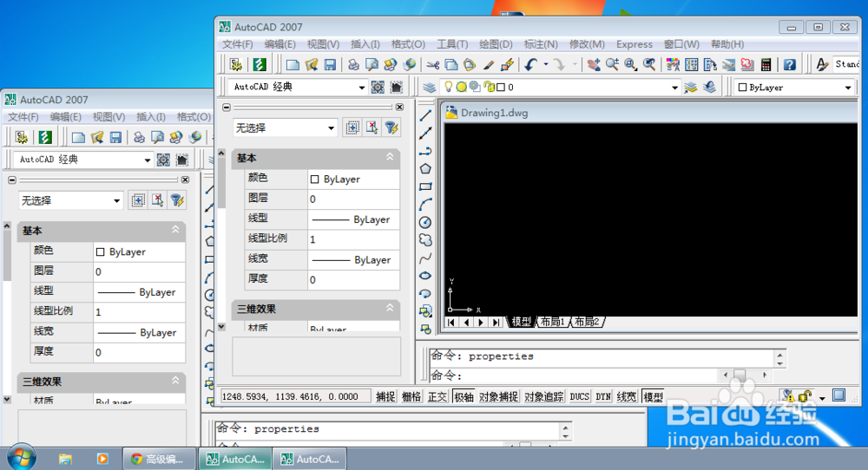Collapse the 基本 section in the back window
The width and height of the screenshot is (868, 470).
click(175, 230)
